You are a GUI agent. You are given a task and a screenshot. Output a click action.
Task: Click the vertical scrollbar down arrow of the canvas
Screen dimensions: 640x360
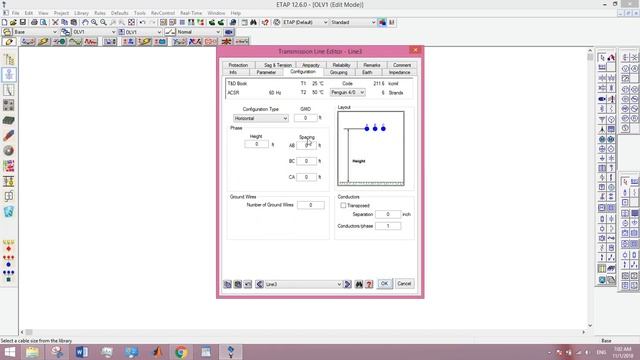point(590,325)
